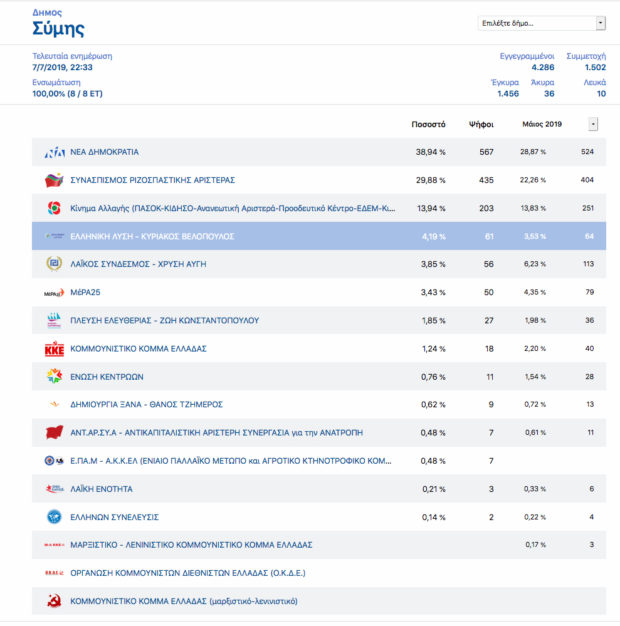Viewport: 620px width, 626px height.
Task: Click the Νέα Δημοκρατία party logo
Action: coord(54,152)
